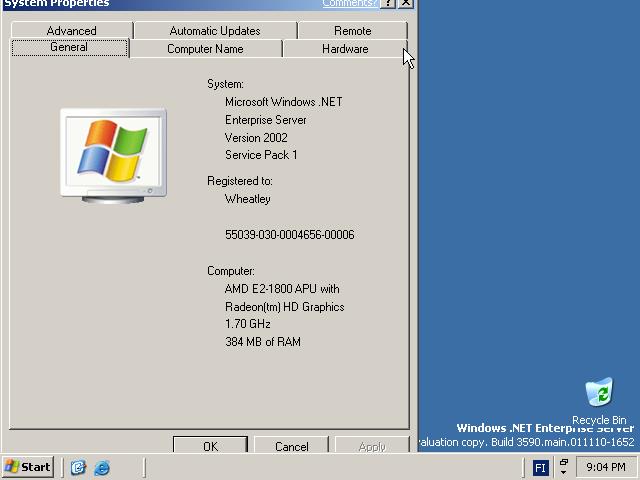Click the 'Registered to:' label
Viewport: 640px width, 480px height.
(x=240, y=181)
